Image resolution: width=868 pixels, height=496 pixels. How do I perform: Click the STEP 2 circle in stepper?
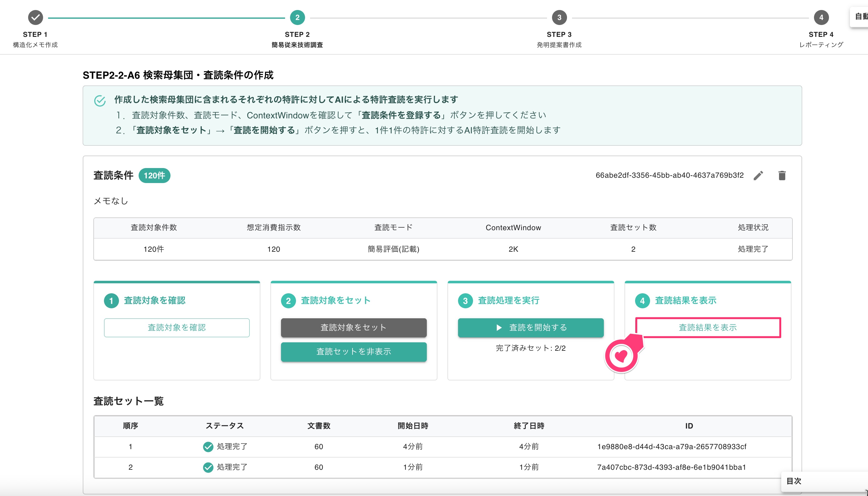point(297,17)
